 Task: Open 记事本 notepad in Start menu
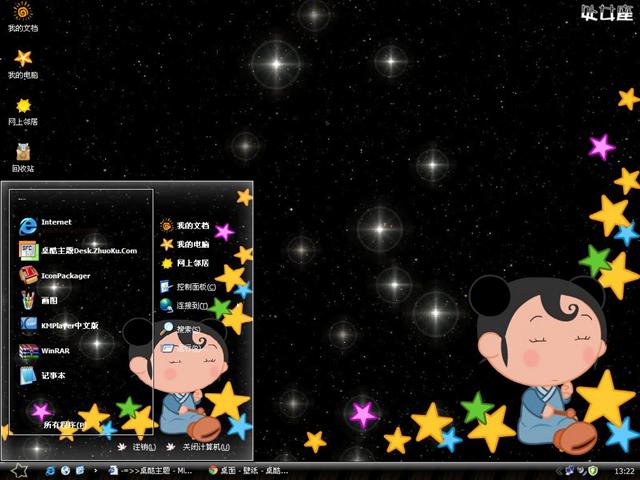click(x=42, y=376)
